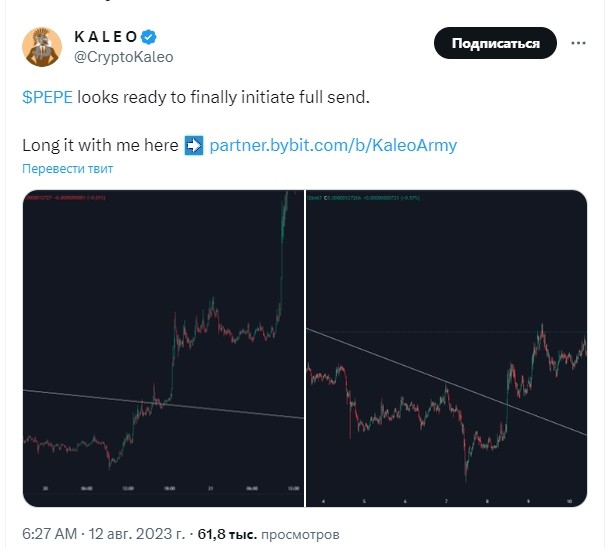606x549 pixels.
Task: Open the left PEPE chart image
Action: (163, 348)
